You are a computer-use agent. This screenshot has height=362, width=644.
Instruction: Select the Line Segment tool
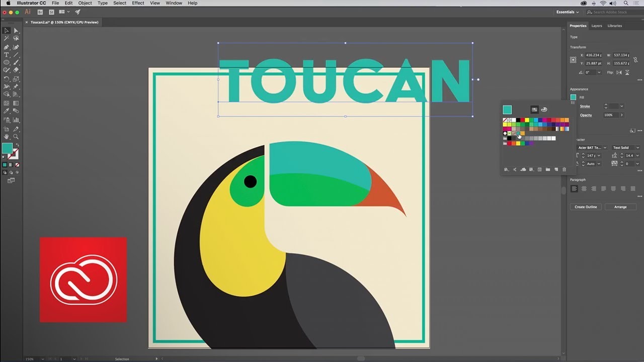point(16,55)
